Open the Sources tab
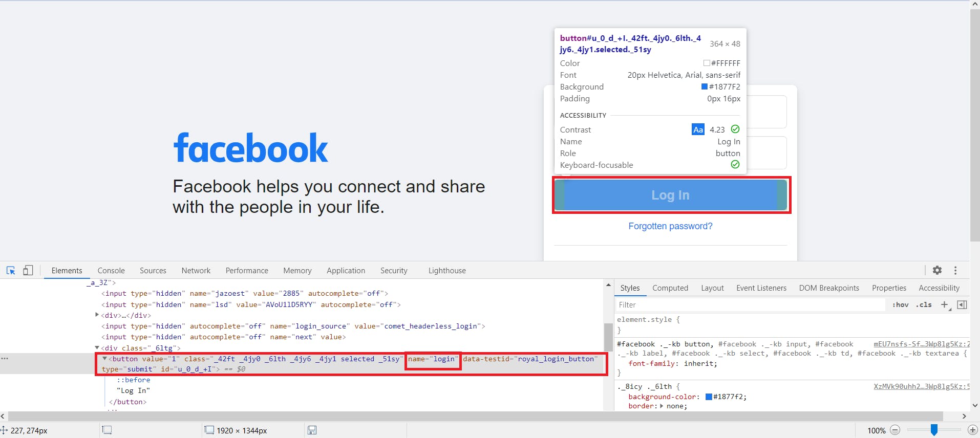The image size is (980, 438). pos(153,271)
